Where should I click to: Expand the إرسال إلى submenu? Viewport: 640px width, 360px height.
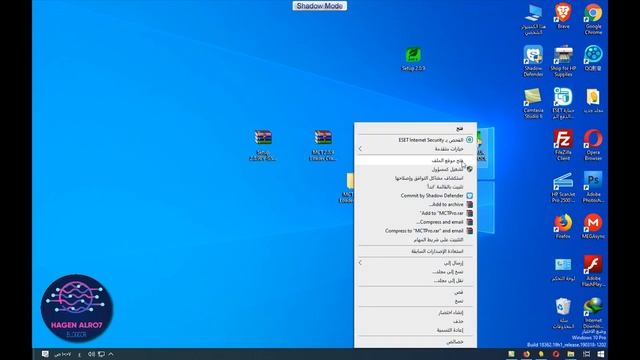click(x=416, y=263)
